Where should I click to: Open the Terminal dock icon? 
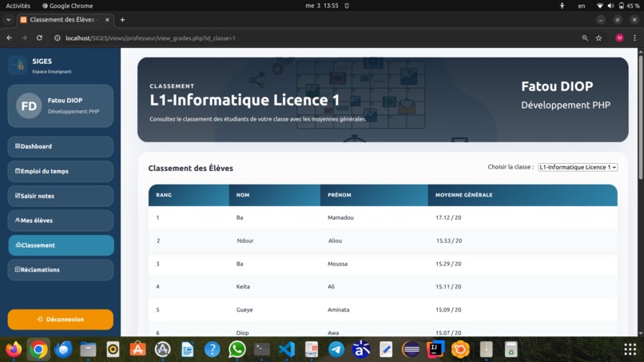[x=261, y=350]
